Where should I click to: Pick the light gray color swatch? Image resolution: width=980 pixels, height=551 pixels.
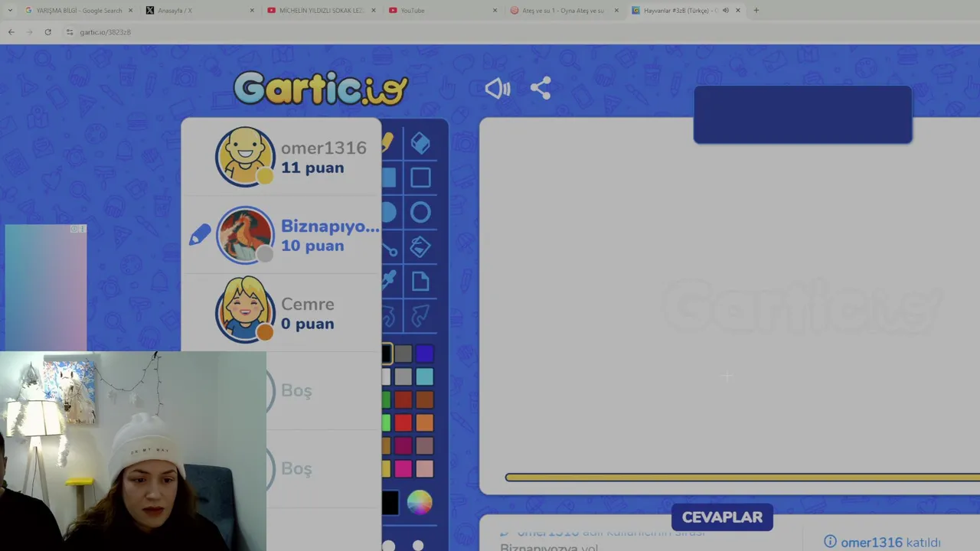point(403,377)
